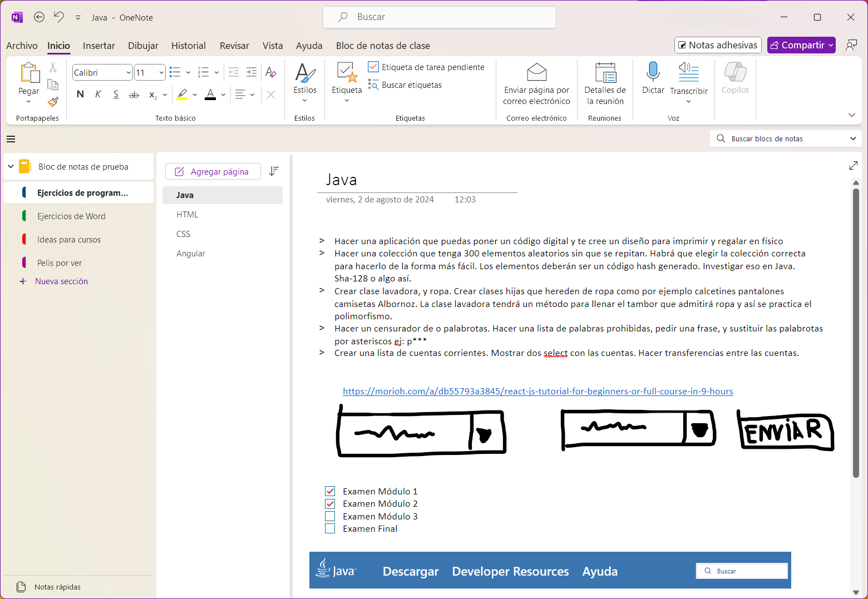Image resolution: width=868 pixels, height=599 pixels.
Task: Open the font size dropdown
Action: coord(161,72)
